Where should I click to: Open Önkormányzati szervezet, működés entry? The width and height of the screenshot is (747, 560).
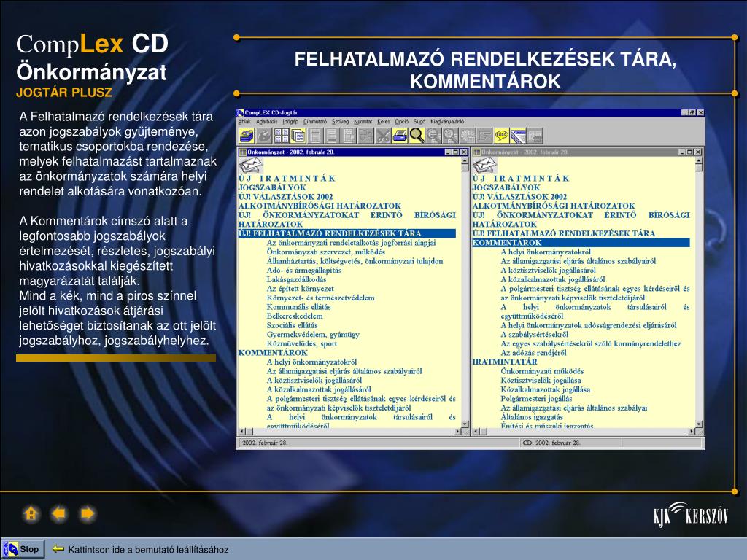pos(326,252)
